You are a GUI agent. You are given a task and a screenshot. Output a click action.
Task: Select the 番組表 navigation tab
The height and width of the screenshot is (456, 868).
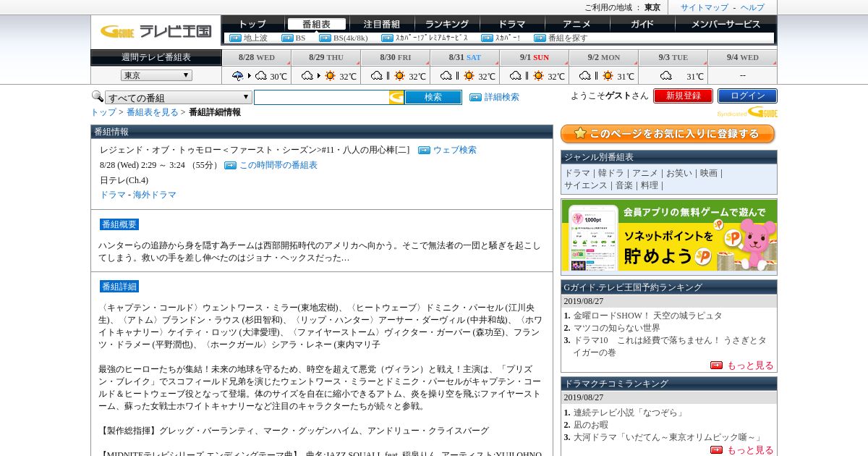[x=316, y=24]
